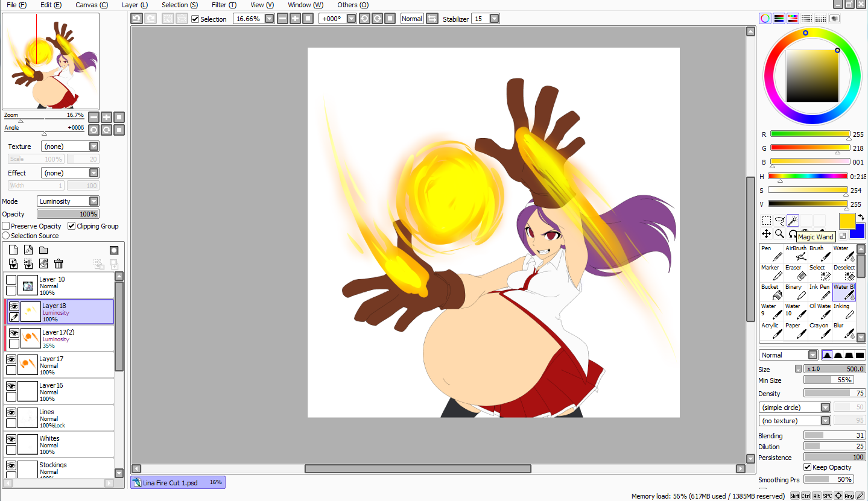The width and height of the screenshot is (868, 501).
Task: Click the zoom-in plus button in toolbar
Action: (295, 19)
